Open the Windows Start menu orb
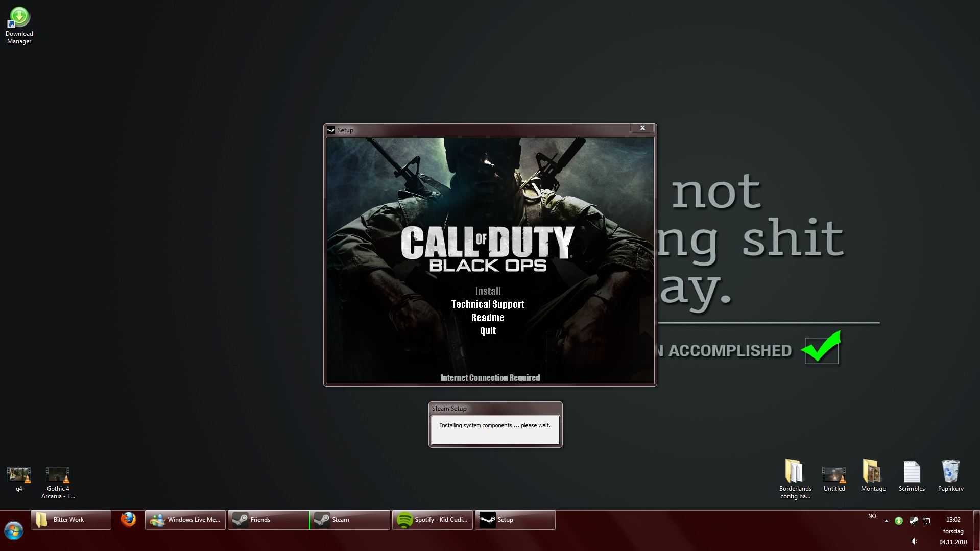This screenshot has width=980, height=551. click(x=14, y=531)
